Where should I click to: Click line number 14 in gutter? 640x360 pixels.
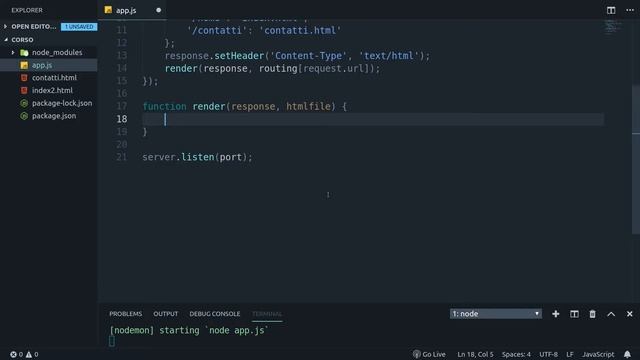pyautogui.click(x=122, y=69)
